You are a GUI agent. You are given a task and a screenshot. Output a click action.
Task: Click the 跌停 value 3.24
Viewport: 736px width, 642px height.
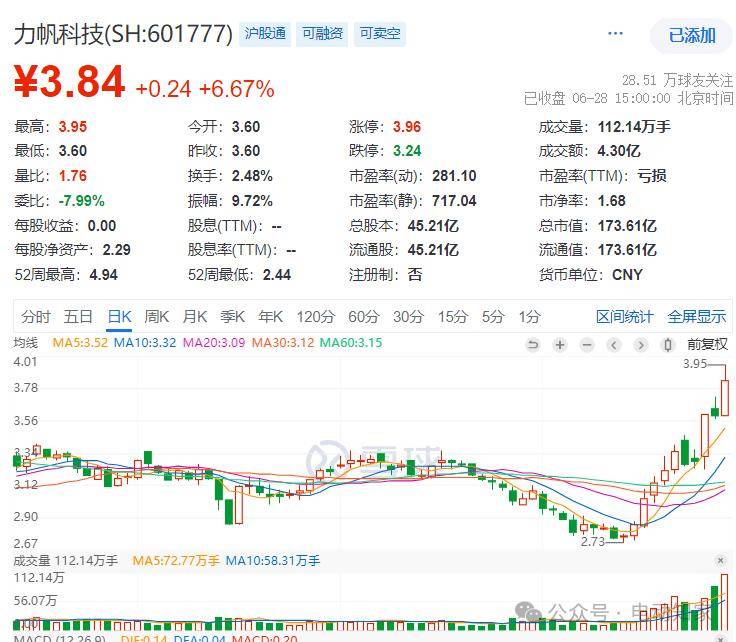pyautogui.click(x=407, y=151)
